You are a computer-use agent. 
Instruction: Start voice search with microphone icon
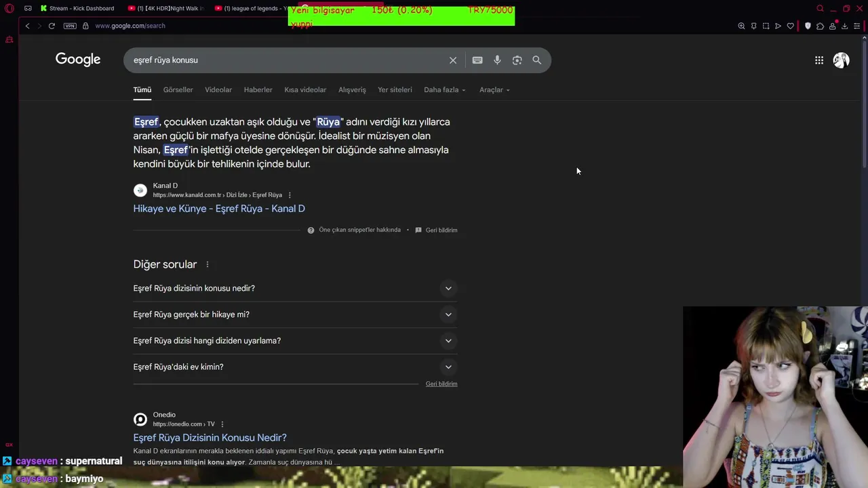coord(497,60)
